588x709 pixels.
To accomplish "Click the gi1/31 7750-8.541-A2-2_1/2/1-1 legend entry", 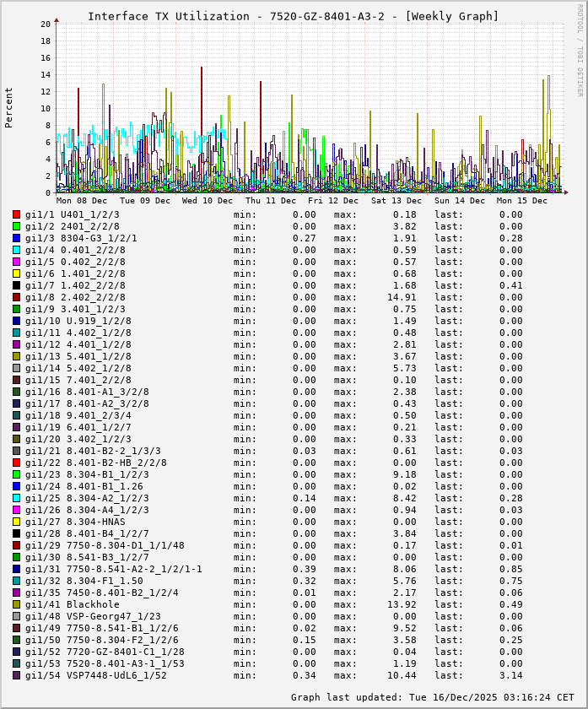I will tap(114, 569).
